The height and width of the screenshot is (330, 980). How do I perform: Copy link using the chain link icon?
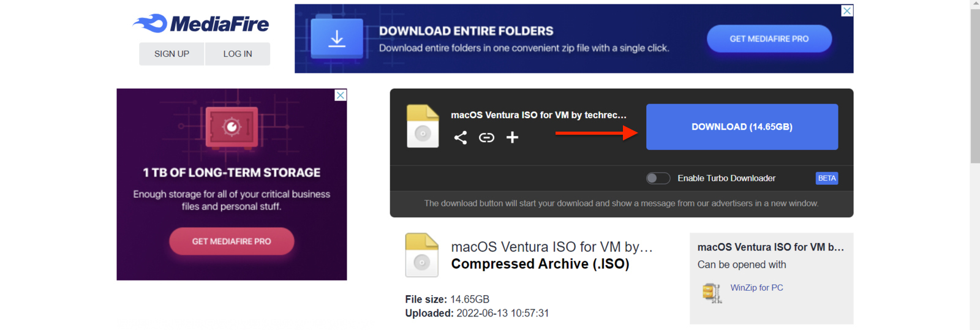pyautogui.click(x=486, y=137)
